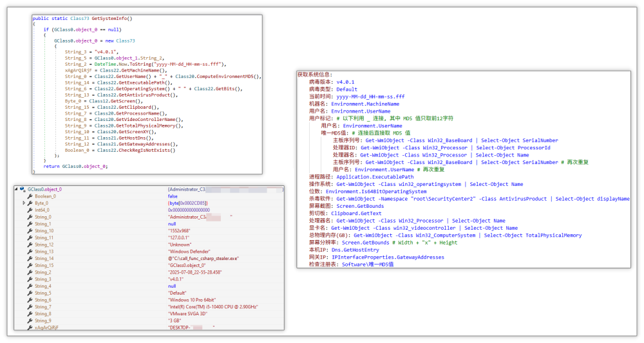
Task: Click the path value call_func_csharp_stealer.exe
Action: click(x=204, y=259)
